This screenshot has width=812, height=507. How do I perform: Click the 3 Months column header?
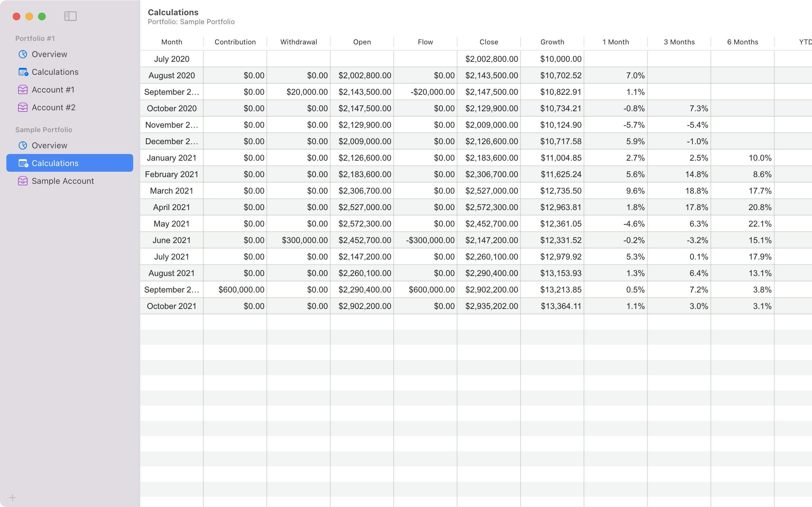click(x=679, y=42)
